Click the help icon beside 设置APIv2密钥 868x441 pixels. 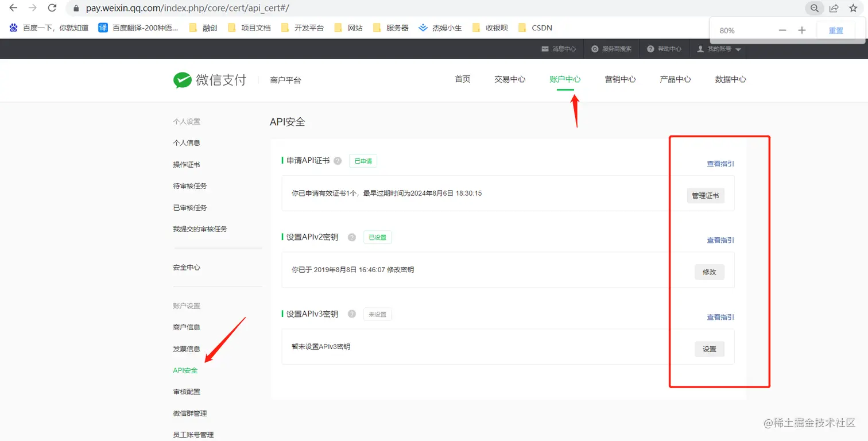point(352,237)
